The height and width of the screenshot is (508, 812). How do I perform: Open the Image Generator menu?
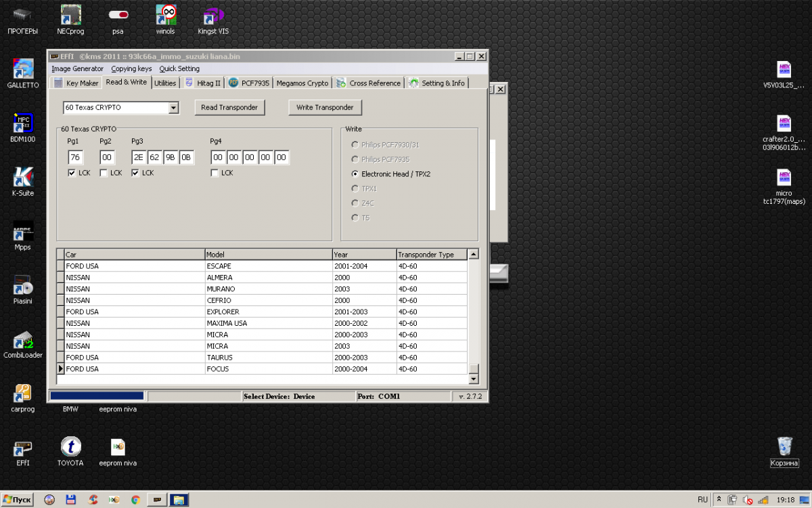coord(77,68)
